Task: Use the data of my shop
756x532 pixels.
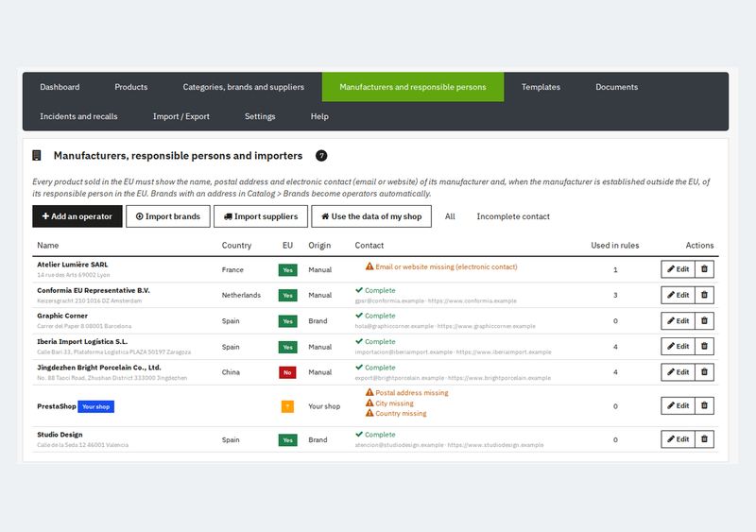Action: 371,216
